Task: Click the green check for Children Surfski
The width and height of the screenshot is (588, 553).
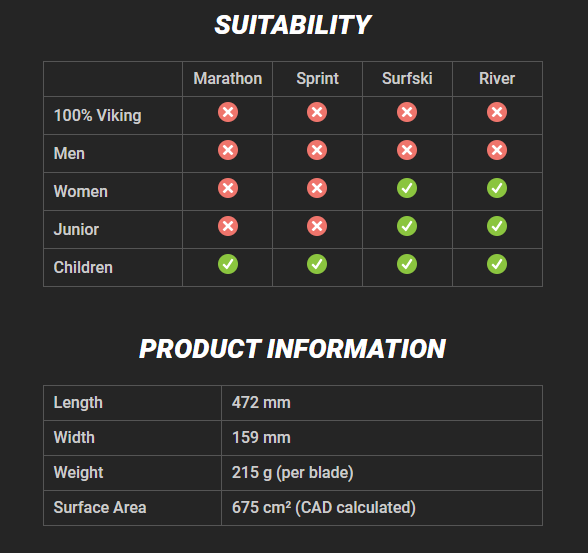Action: [407, 264]
